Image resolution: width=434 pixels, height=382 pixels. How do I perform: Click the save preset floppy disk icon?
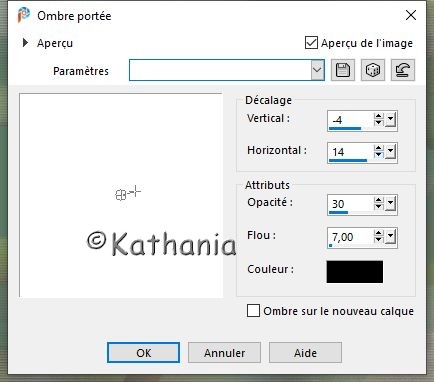(343, 70)
